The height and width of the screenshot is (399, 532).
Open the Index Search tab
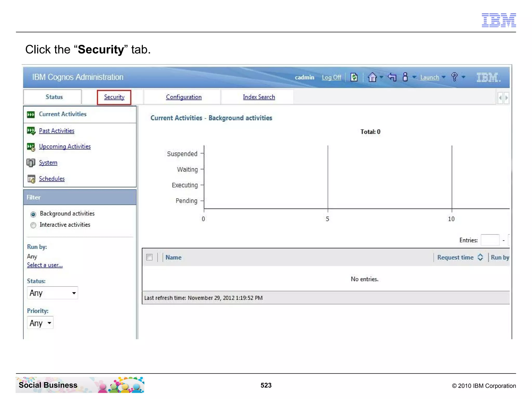259,97
